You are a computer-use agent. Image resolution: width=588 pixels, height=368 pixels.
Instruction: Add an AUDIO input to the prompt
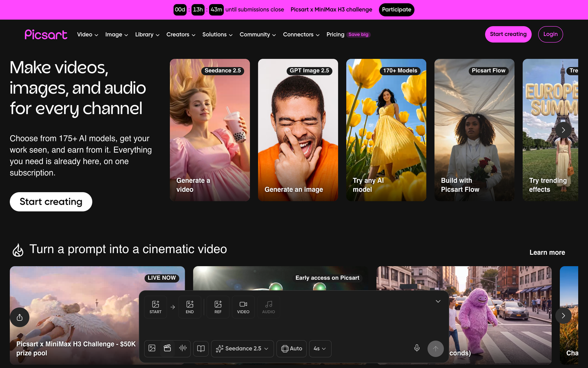(269, 307)
